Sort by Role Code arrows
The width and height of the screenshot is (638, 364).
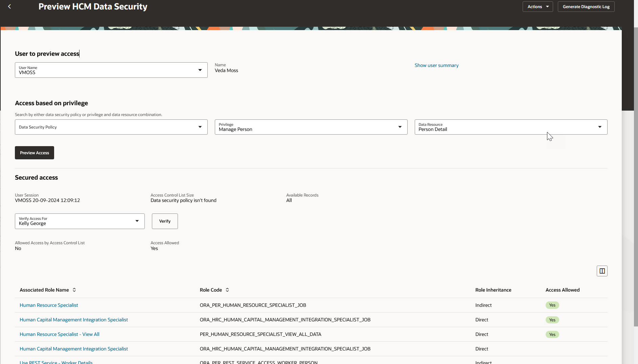pos(227,290)
